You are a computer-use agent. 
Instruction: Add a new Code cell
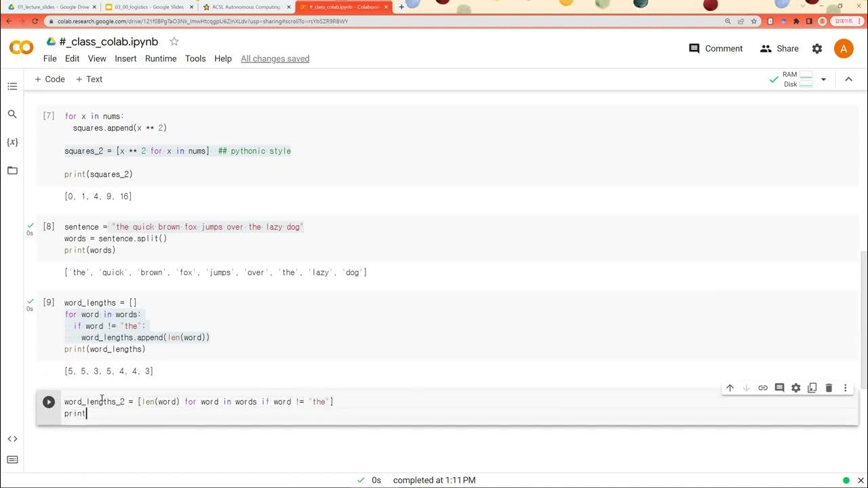click(50, 79)
